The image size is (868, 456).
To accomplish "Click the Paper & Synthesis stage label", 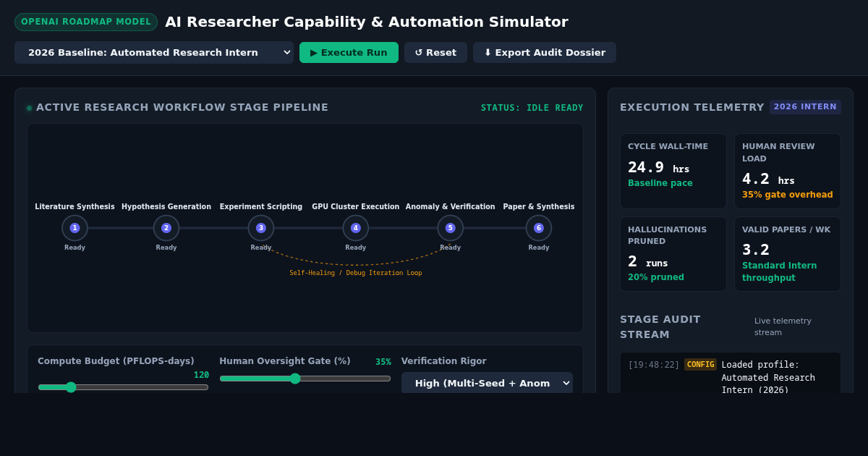I will point(539,207).
